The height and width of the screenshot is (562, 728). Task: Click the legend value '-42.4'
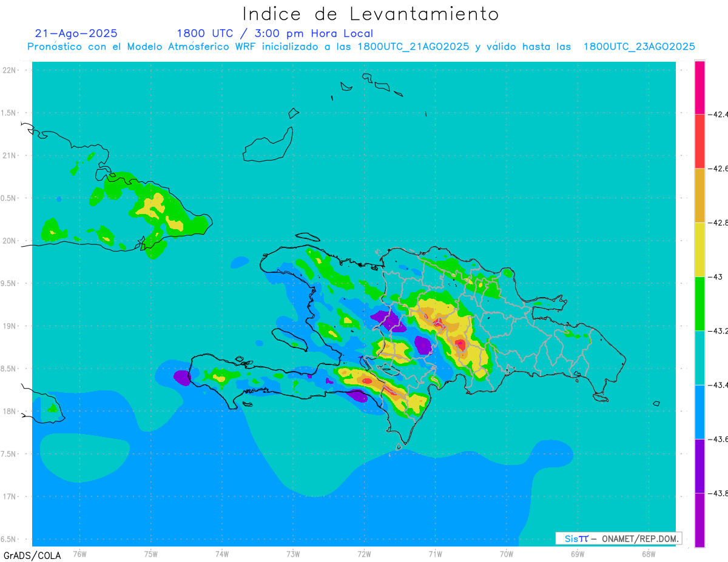tap(719, 114)
